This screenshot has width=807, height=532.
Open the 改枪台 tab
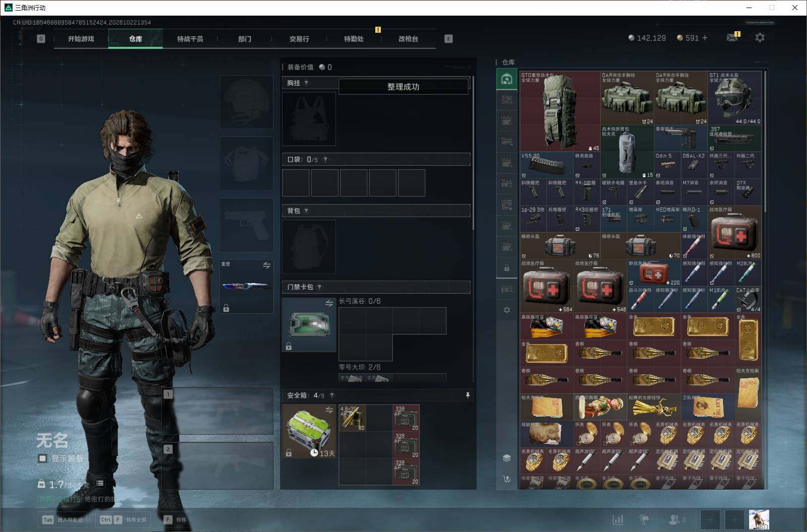click(408, 39)
